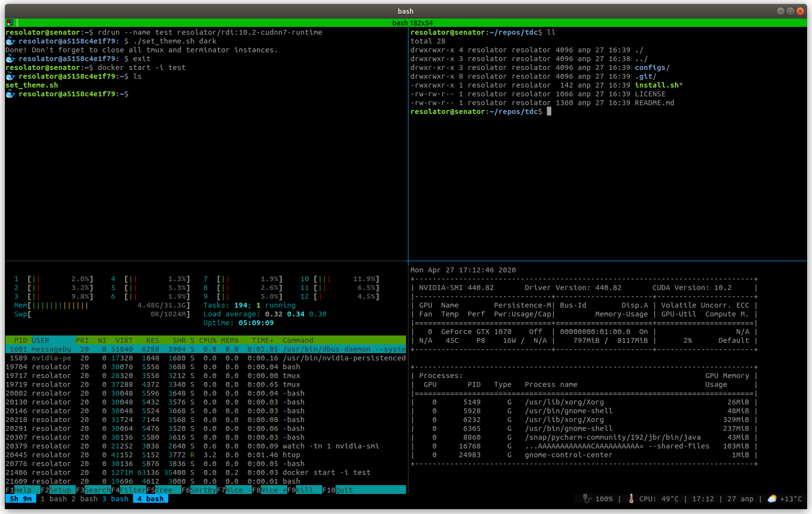Click CPU 10 meter showing 11.9%
812x514 pixels.
click(x=340, y=279)
